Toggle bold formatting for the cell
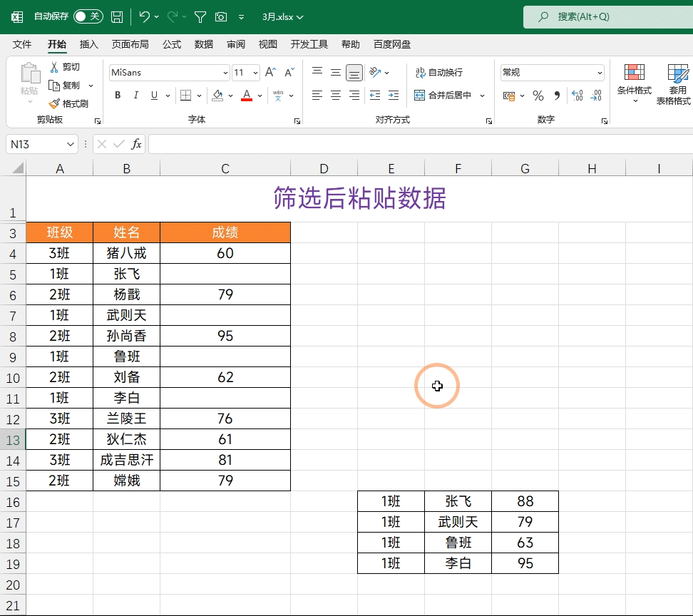The height and width of the screenshot is (616, 693). click(x=117, y=95)
